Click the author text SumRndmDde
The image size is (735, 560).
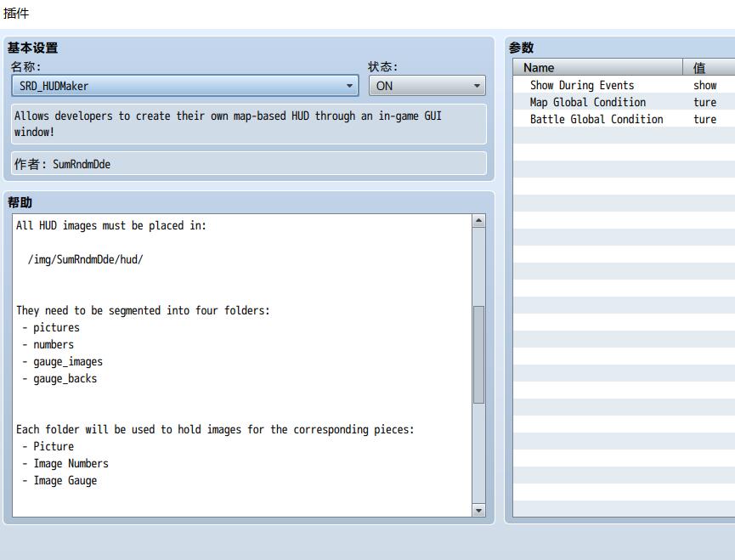click(82, 164)
